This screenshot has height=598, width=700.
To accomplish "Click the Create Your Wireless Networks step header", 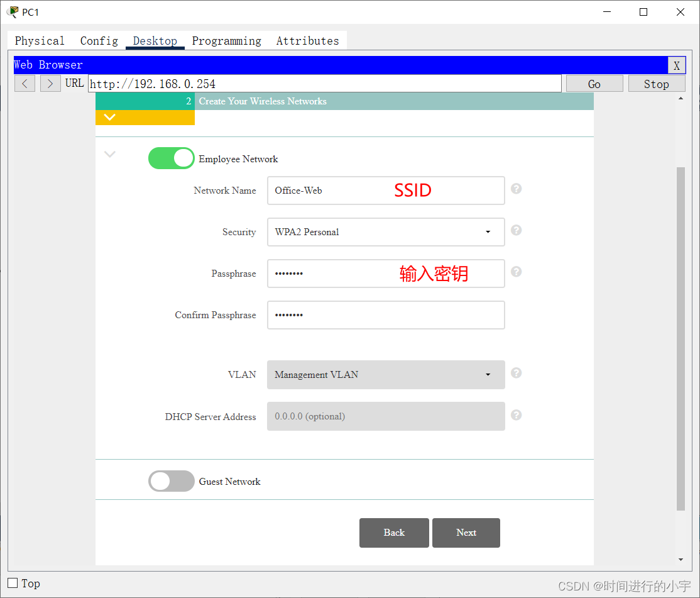I will pyautogui.click(x=344, y=101).
